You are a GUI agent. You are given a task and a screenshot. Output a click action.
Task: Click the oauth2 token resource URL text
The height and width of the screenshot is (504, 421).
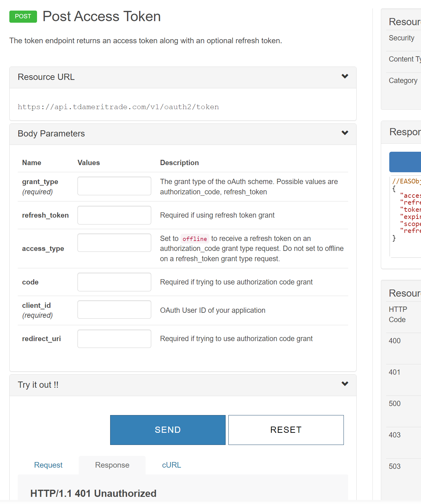tap(118, 107)
